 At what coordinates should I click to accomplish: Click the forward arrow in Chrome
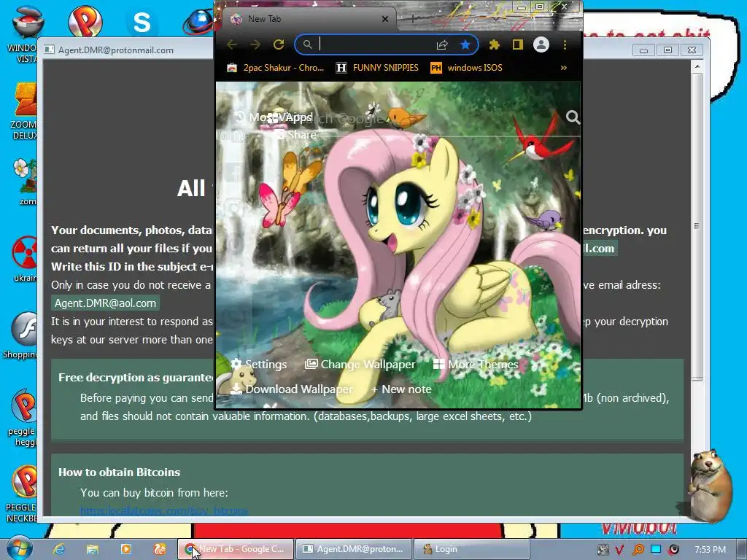(x=255, y=44)
